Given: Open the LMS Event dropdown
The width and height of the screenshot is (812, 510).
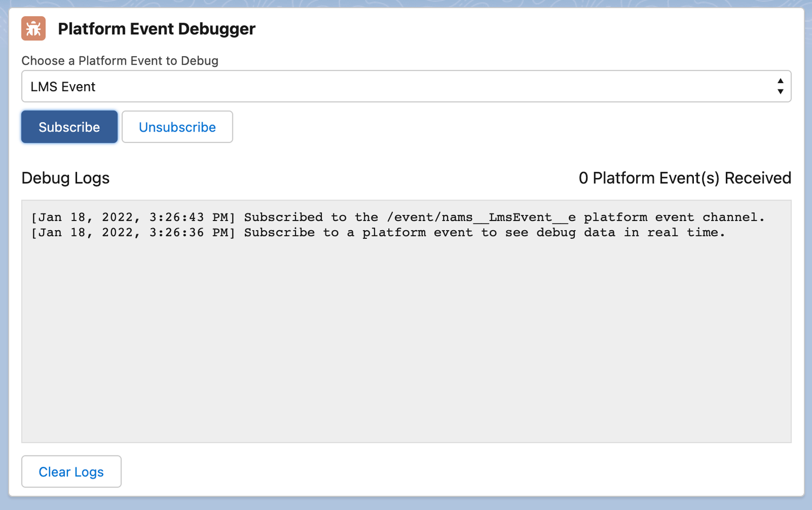Looking at the screenshot, I should click(x=405, y=86).
